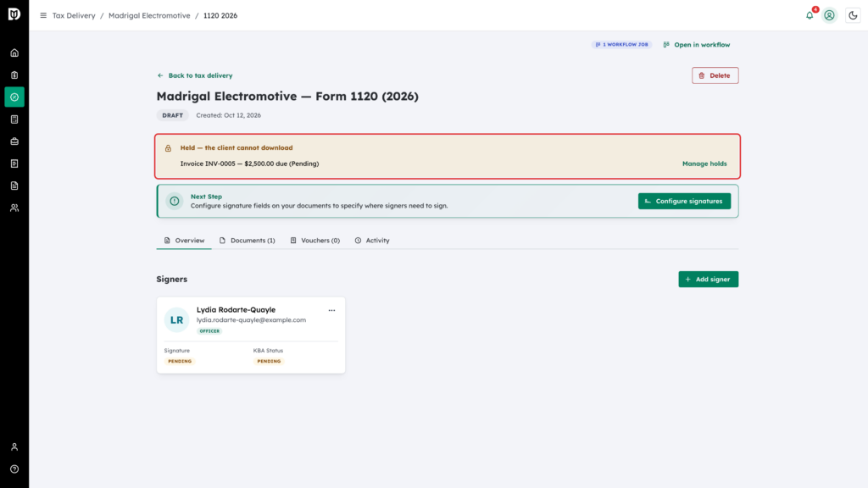Open the calculator icon in sidebar
868x488 pixels.
[14, 119]
